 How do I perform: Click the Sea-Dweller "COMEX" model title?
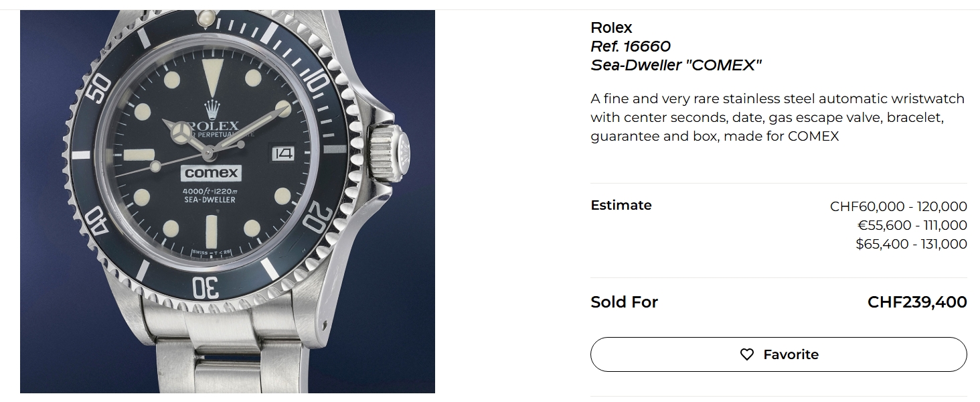tap(676, 65)
